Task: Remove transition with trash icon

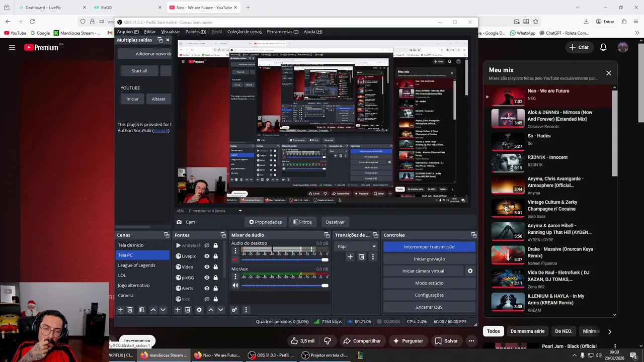Action: pos(361,257)
